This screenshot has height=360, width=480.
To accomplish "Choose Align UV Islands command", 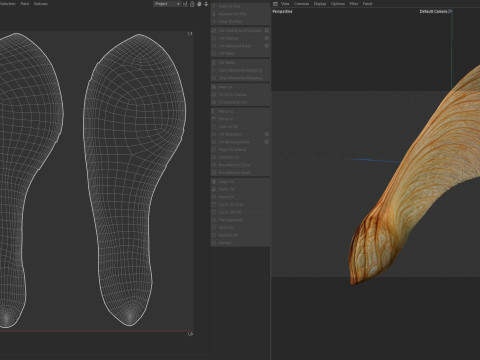I will click(240, 150).
